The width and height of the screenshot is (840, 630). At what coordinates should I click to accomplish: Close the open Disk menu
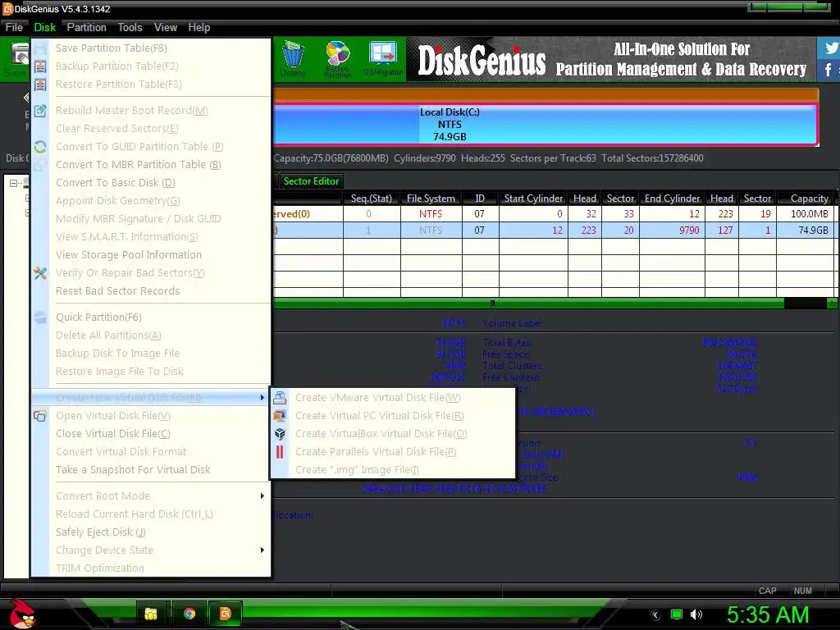pos(44,27)
